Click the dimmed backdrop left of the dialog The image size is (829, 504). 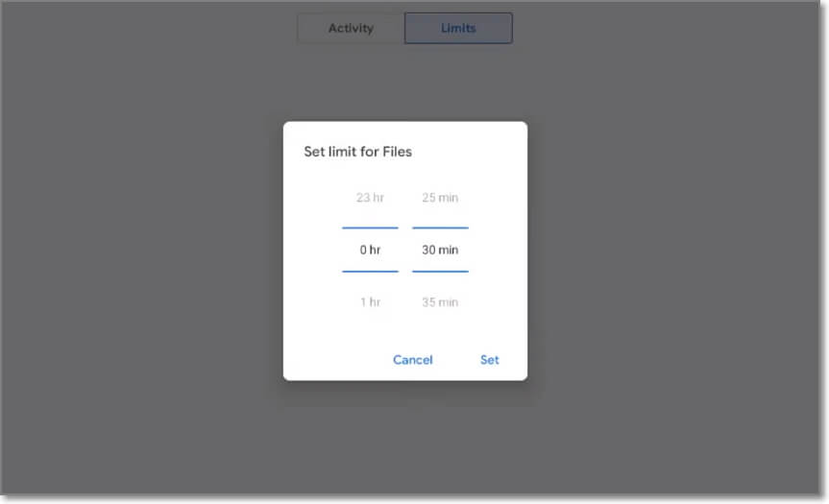[x=144, y=252]
